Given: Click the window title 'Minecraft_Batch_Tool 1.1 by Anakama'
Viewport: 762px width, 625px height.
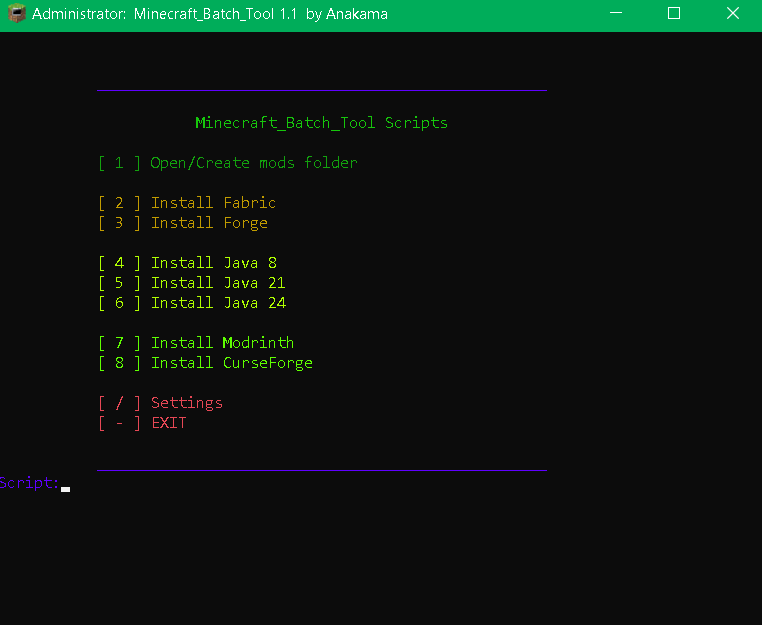Looking at the screenshot, I should pyautogui.click(x=260, y=14).
